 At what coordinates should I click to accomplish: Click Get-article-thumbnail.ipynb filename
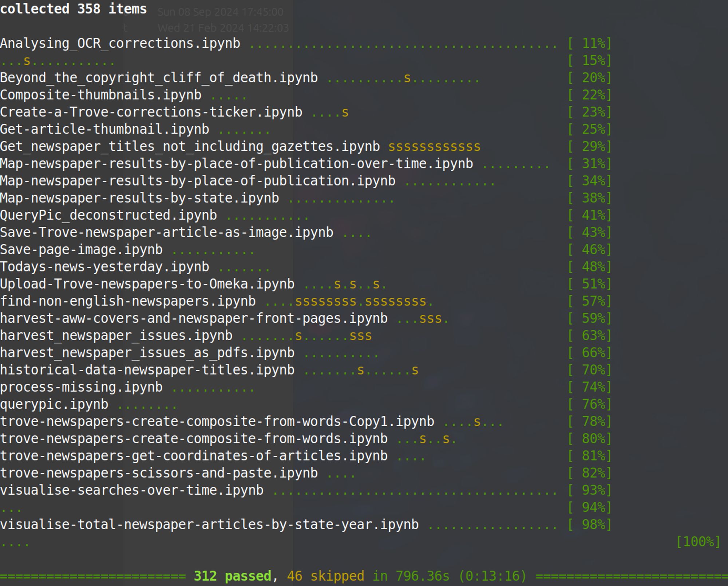105,129
